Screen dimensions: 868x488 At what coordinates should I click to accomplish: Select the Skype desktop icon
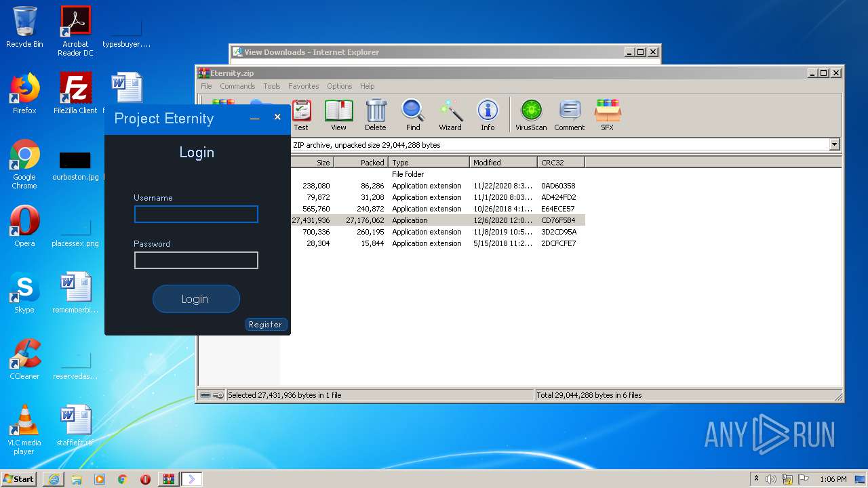(x=24, y=293)
